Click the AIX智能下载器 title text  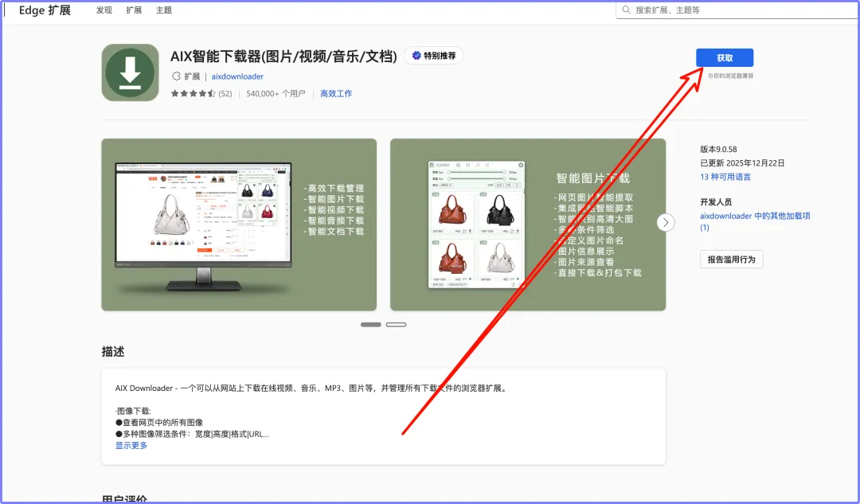click(283, 56)
